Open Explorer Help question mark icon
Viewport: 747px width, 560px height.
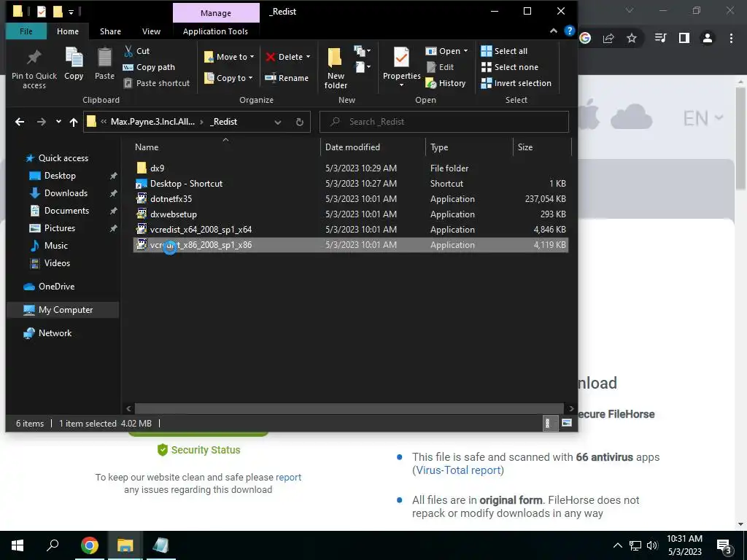point(569,31)
